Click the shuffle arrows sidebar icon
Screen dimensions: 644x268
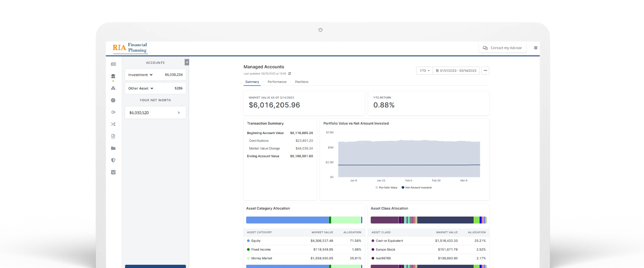(113, 124)
